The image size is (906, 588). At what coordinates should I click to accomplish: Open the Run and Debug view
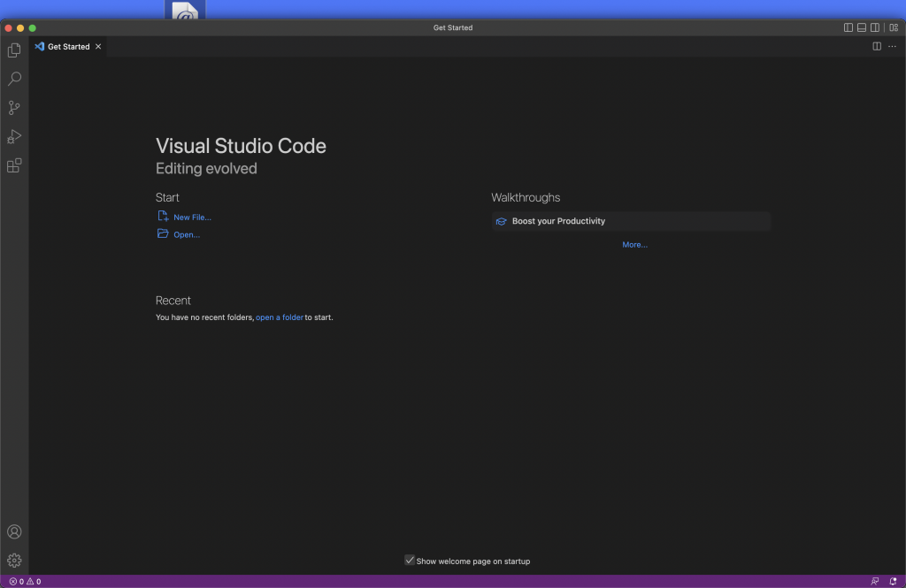14,137
